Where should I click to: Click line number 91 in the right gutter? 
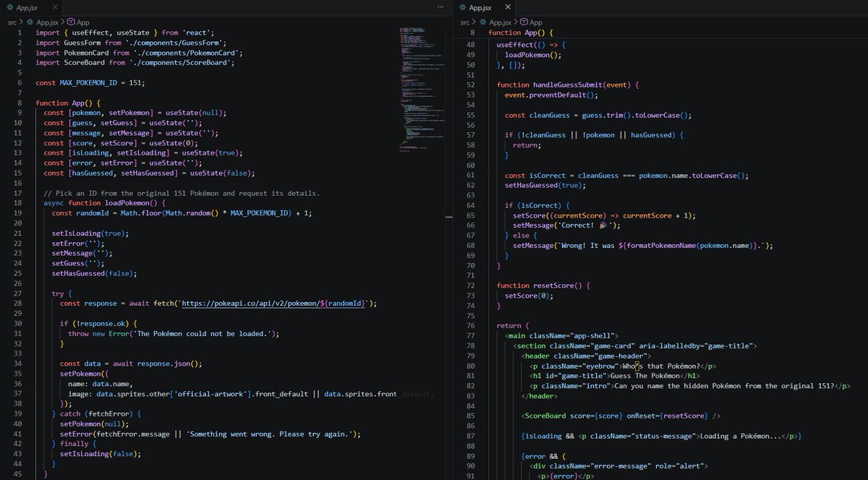472,476
